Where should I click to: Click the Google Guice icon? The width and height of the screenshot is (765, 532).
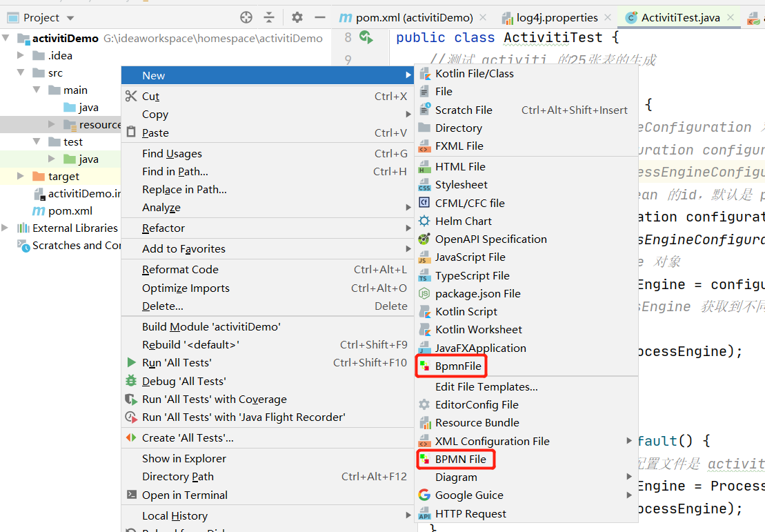[x=425, y=495]
